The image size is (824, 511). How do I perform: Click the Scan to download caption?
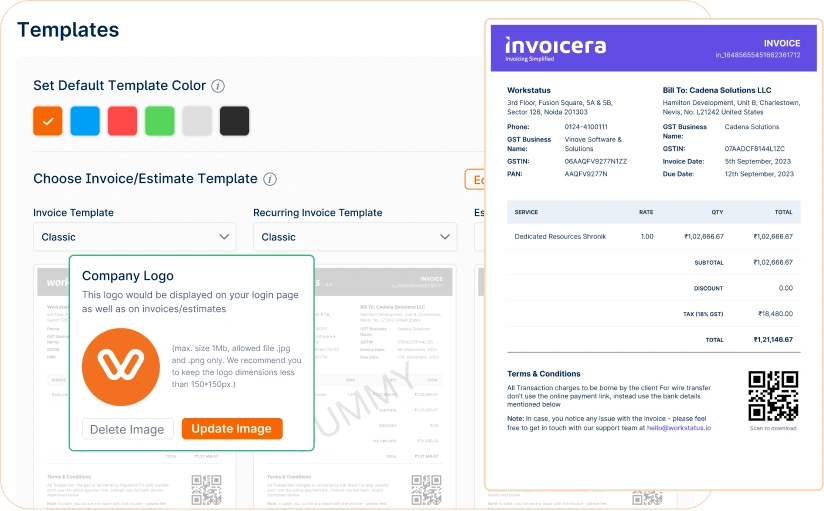[x=773, y=428]
